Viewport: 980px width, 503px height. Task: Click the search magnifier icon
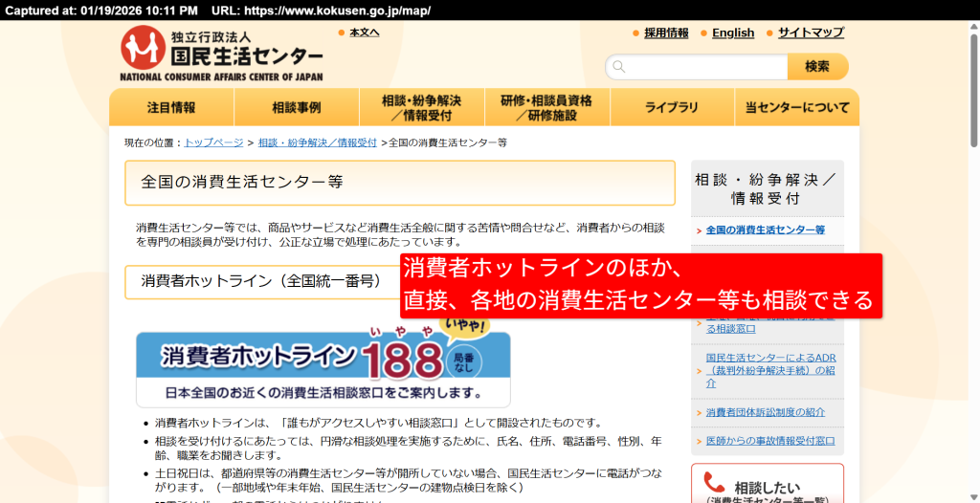[x=619, y=67]
